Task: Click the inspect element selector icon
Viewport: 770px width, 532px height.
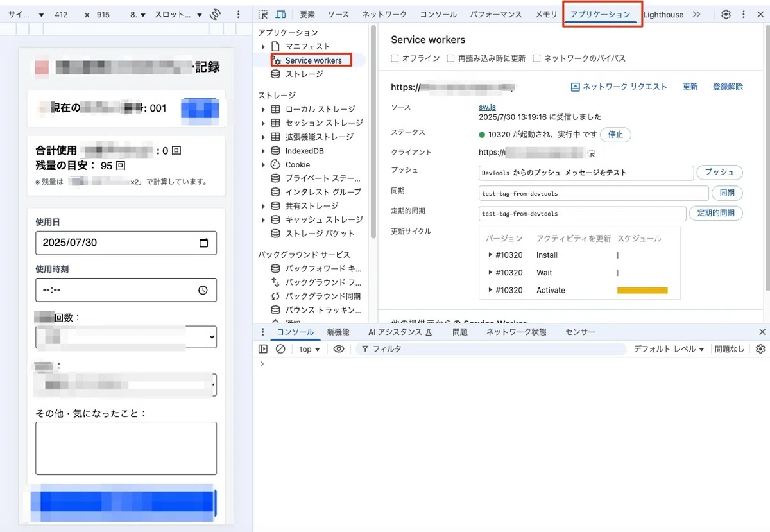Action: point(263,14)
